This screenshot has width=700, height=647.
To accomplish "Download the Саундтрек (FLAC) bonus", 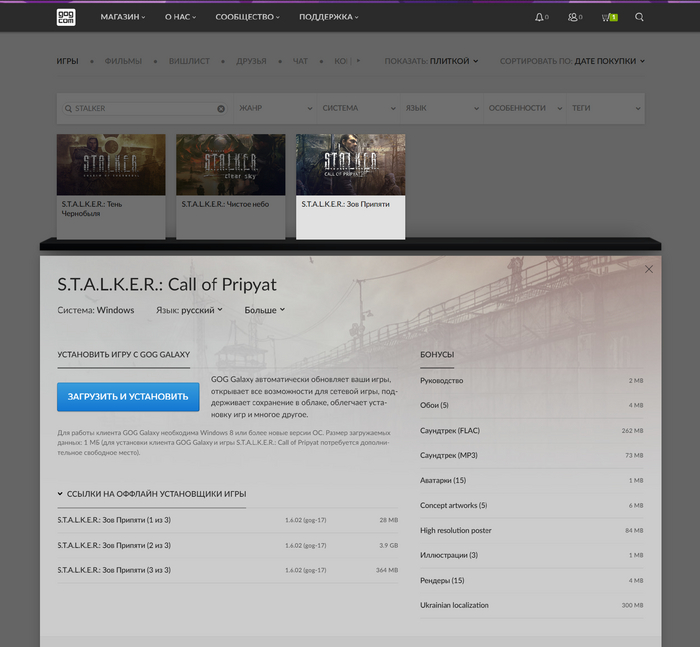I will tap(532, 430).
